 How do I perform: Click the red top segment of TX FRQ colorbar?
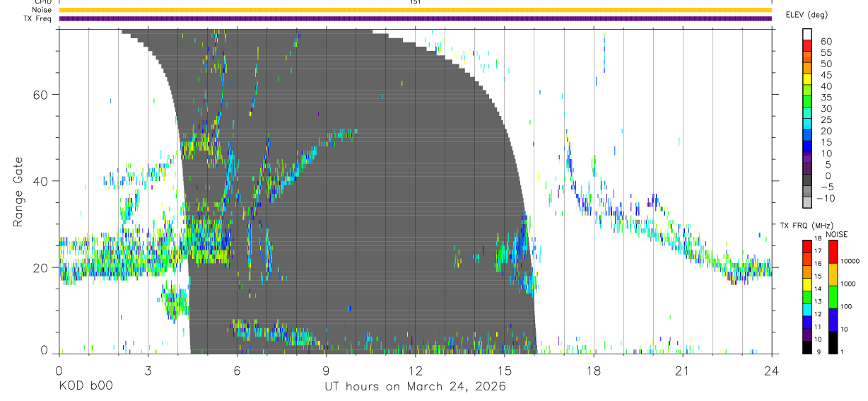[x=807, y=246]
